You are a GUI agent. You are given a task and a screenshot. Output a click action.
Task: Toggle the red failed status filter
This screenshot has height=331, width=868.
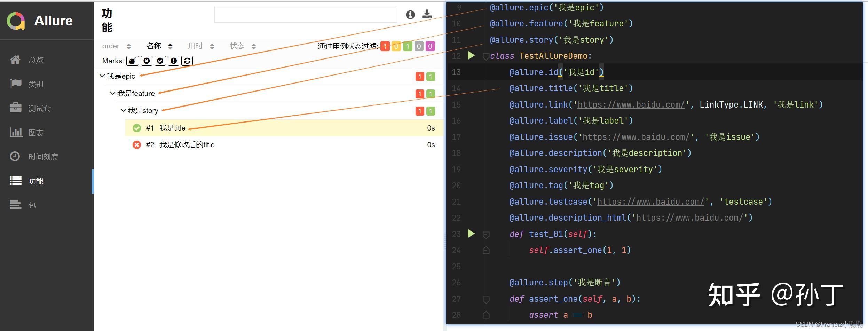(x=385, y=46)
